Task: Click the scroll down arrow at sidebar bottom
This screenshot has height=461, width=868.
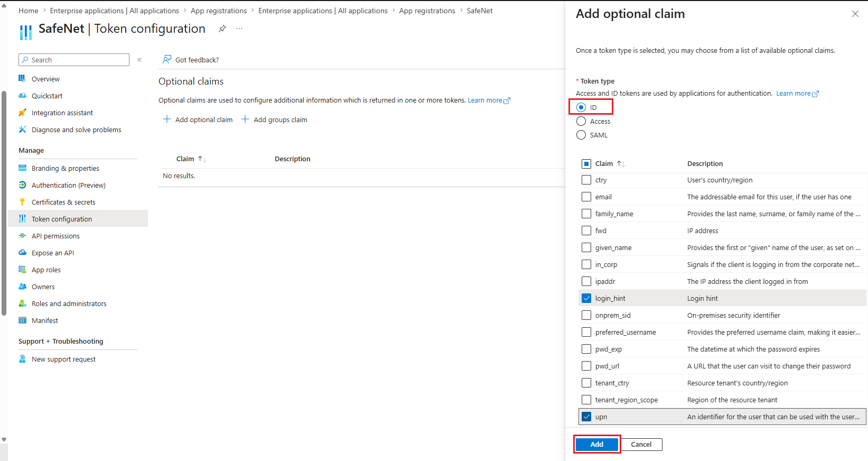Action: pos(4,440)
